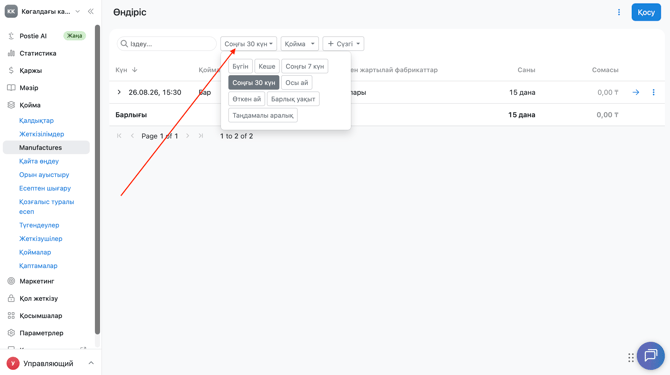This screenshot has width=670, height=375.
Task: Select Соңғы 30 күн option in popup
Action: click(254, 82)
